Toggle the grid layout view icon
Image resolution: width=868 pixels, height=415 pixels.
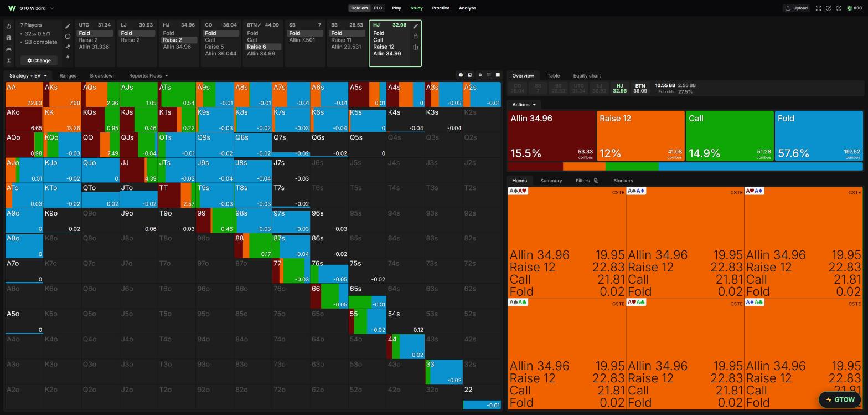pos(489,75)
